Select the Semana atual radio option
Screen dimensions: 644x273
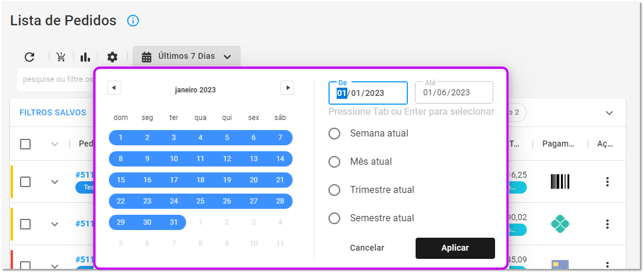pyautogui.click(x=334, y=134)
